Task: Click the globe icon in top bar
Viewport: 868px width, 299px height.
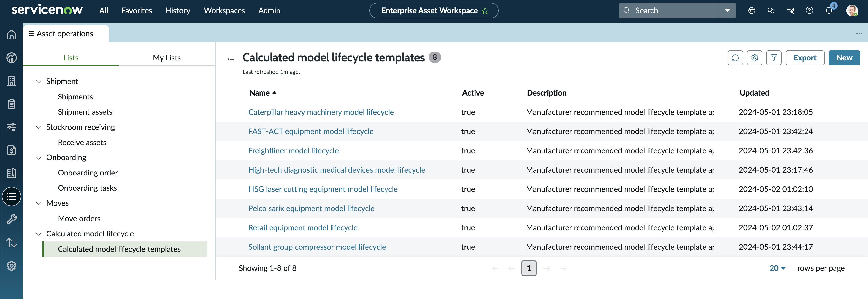Action: point(751,11)
